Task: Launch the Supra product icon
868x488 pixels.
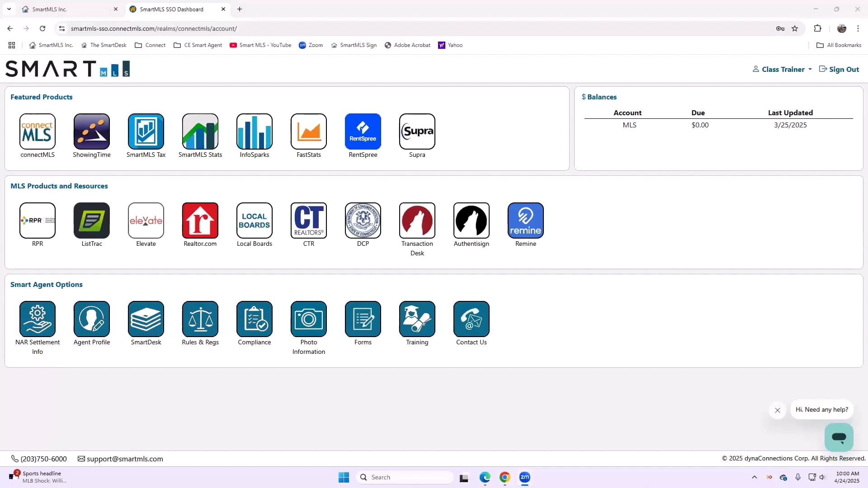Action: [x=417, y=131]
